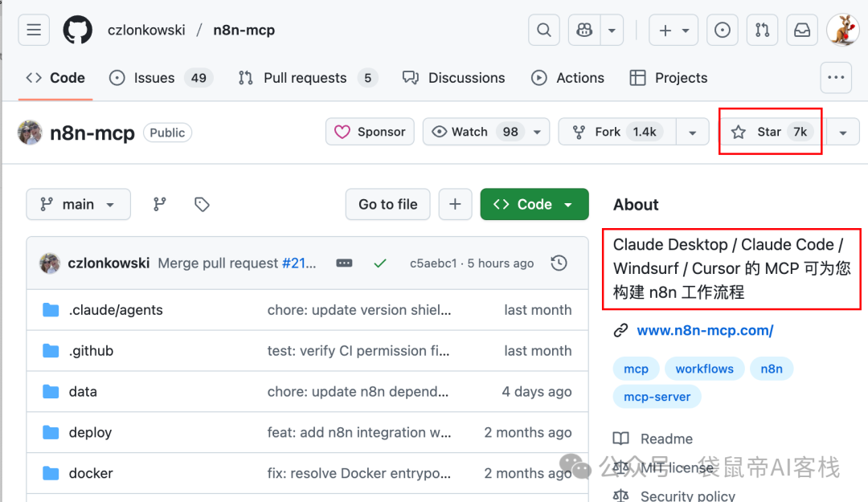Open the Security policy link
Screen dimensions: 868x502
(x=687, y=496)
